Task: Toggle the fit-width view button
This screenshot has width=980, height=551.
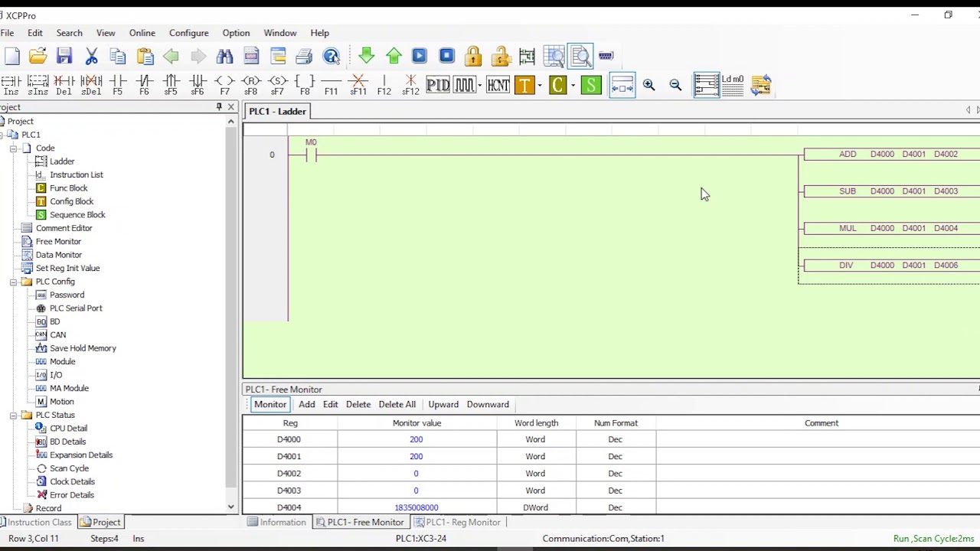Action: click(x=622, y=85)
